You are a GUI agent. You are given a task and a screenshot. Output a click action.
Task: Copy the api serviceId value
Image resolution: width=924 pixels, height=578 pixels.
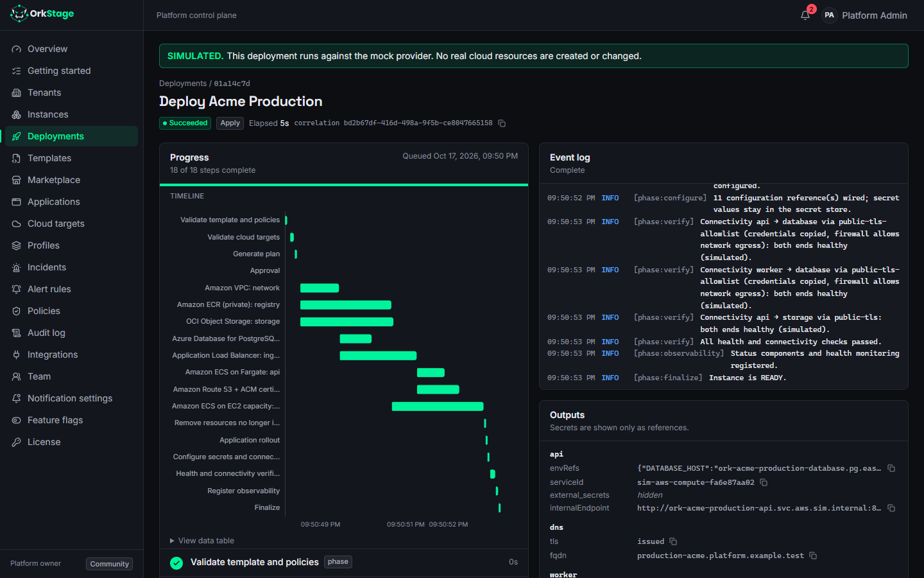764,482
